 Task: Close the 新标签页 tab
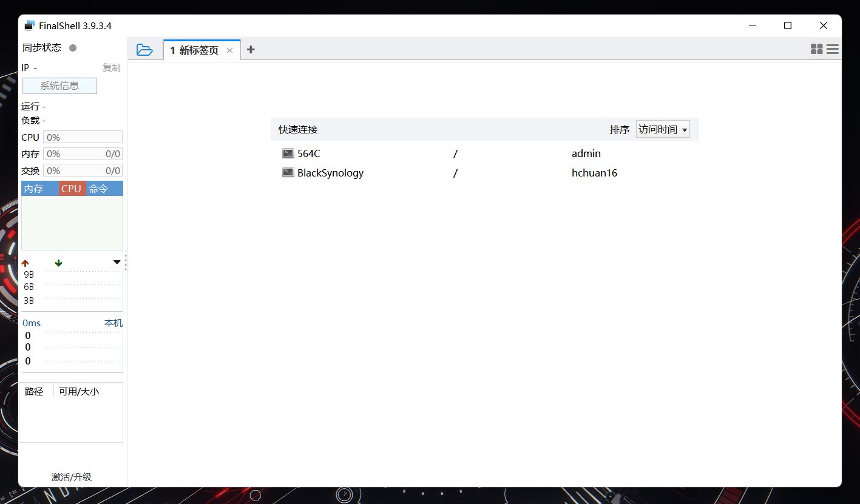click(229, 50)
